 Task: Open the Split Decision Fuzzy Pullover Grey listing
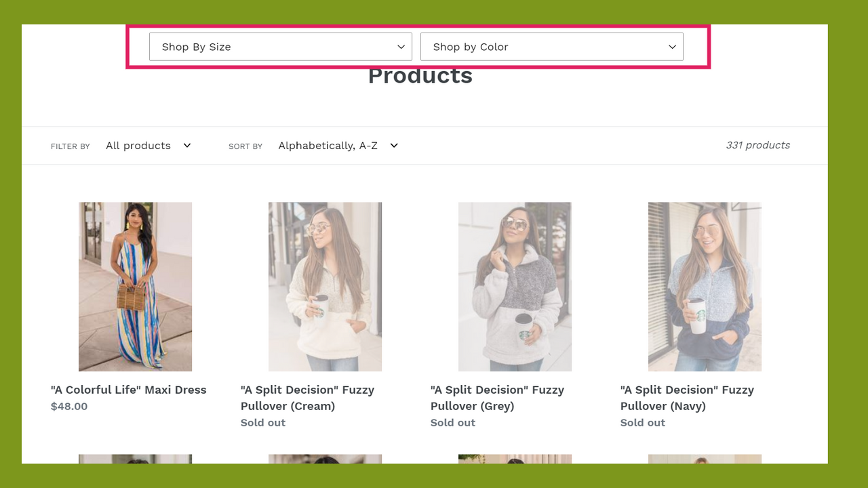coord(497,398)
